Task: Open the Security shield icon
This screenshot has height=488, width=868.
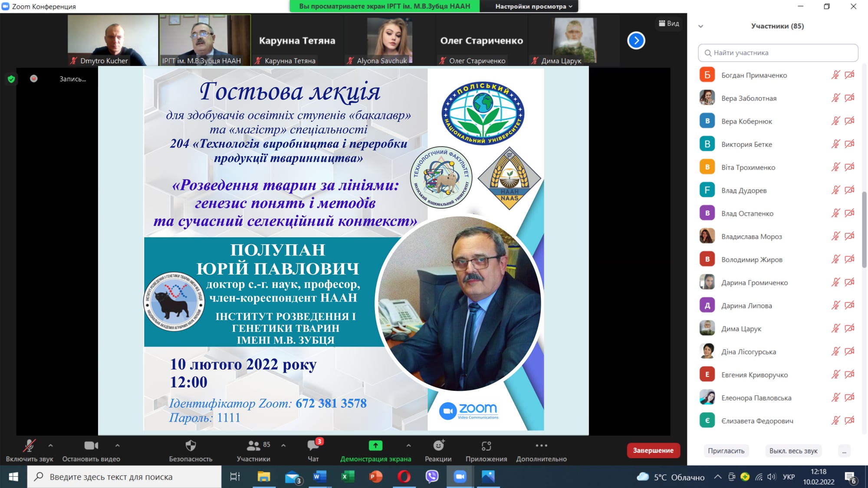Action: click(191, 445)
